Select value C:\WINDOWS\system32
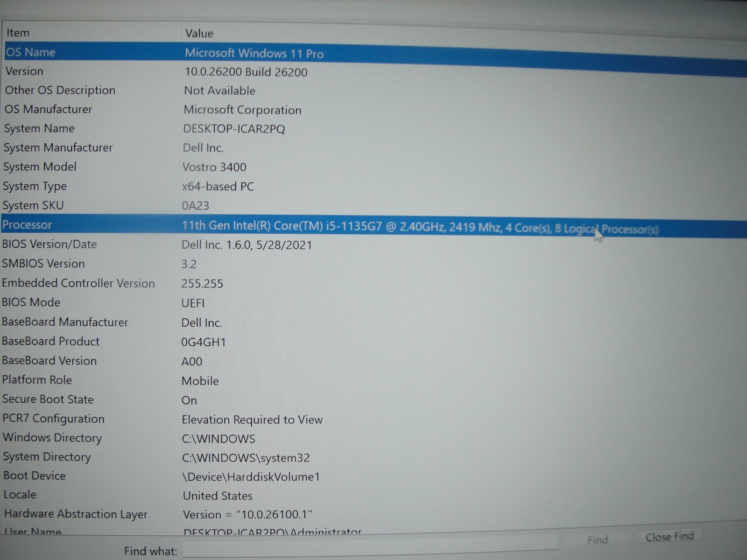Viewport: 747px width, 560px height. [x=246, y=458]
